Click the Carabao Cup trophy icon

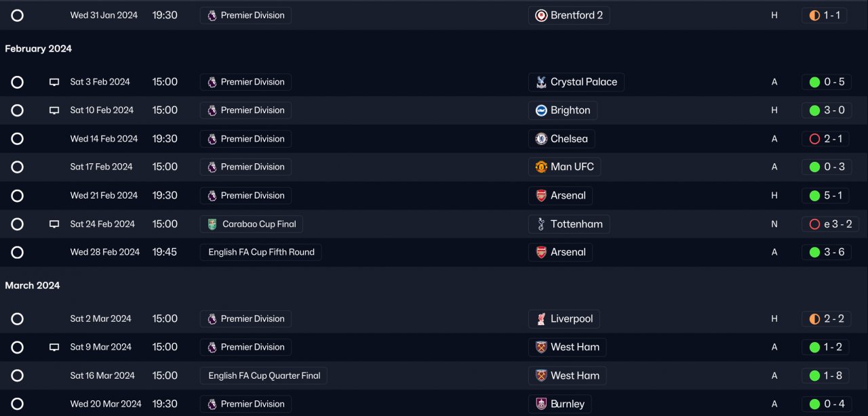(x=212, y=224)
